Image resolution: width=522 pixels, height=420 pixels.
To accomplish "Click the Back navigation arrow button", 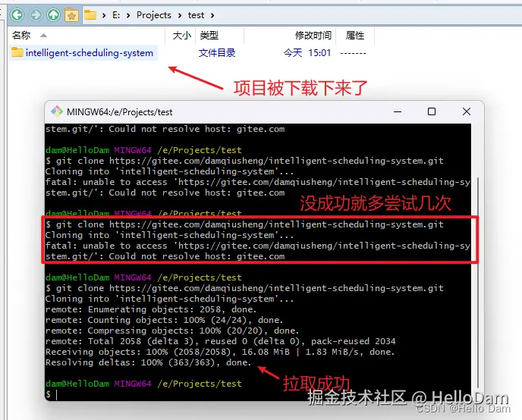I will click(17, 15).
